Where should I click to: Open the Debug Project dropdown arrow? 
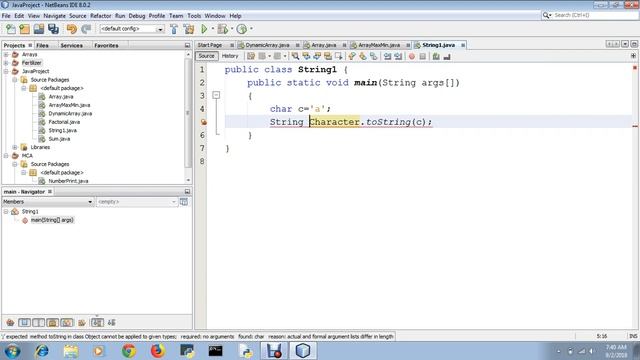232,29
